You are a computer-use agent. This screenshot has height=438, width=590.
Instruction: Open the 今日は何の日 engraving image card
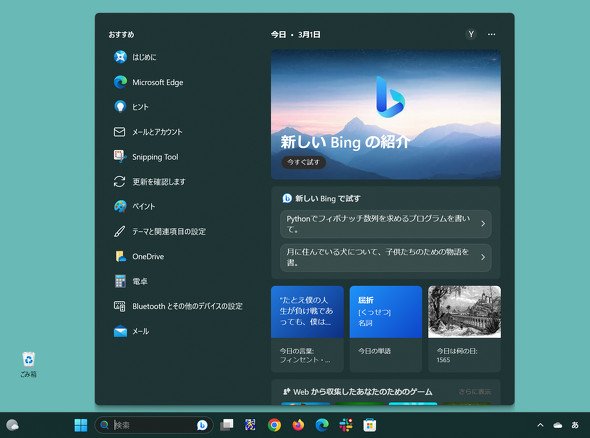point(464,329)
